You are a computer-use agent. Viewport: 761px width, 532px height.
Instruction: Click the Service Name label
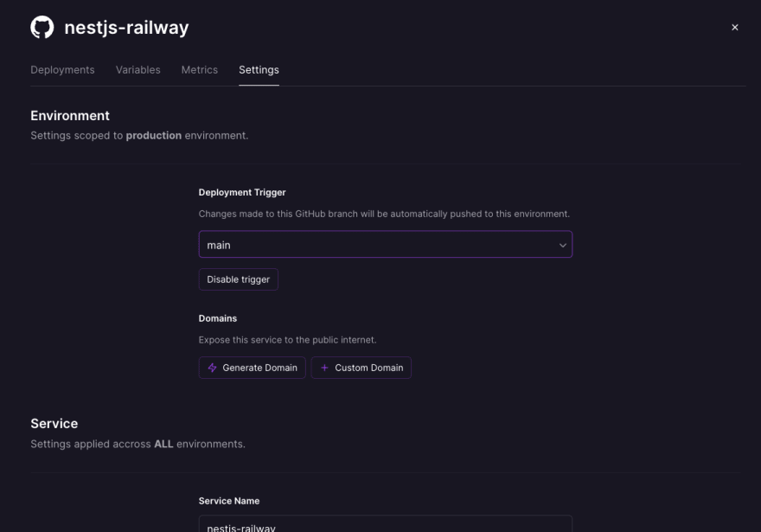(229, 501)
